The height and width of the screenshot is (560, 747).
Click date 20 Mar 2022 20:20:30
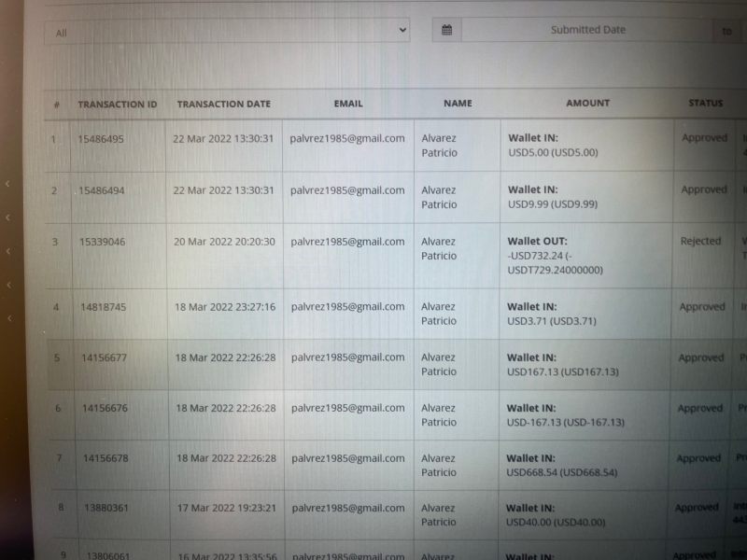click(x=224, y=242)
